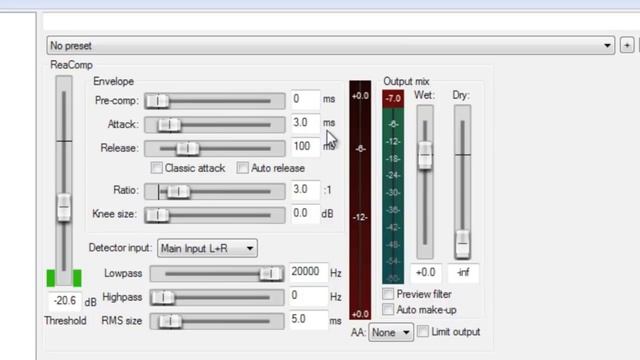Click the gain reduction meter
This screenshot has width=640, height=360.
(360, 200)
